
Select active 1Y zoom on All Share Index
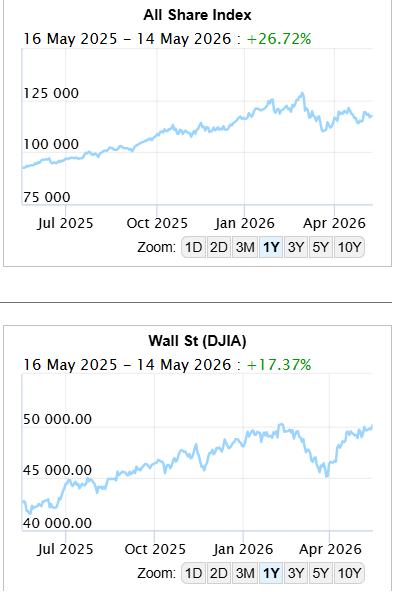[x=271, y=247]
